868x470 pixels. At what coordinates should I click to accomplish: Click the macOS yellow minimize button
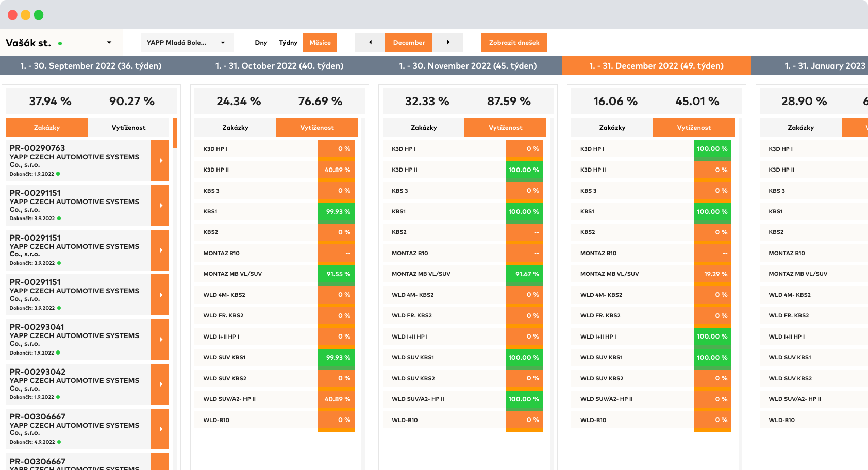(26, 15)
